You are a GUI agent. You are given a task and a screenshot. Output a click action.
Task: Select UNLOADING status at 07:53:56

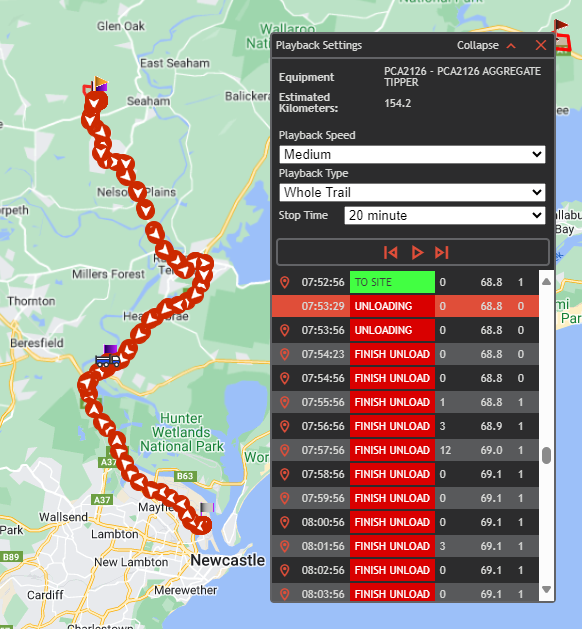click(392, 331)
